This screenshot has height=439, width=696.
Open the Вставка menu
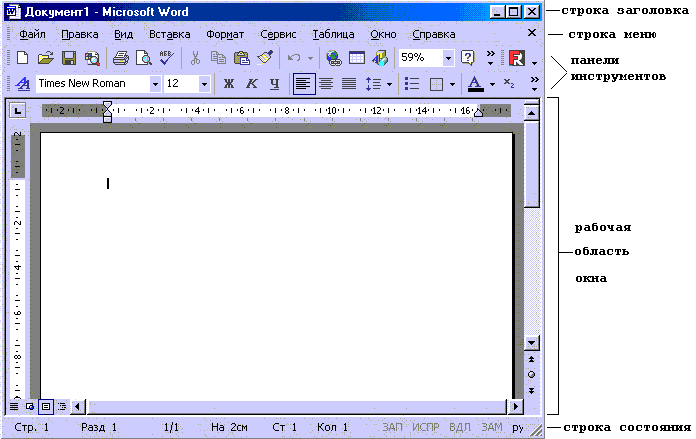coord(170,34)
